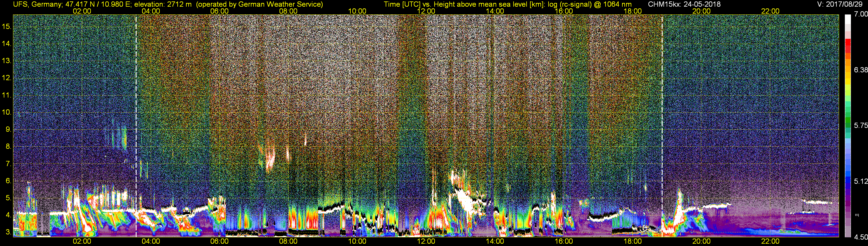
Task: Click the height axis label '14.'
Action: click(x=7, y=43)
